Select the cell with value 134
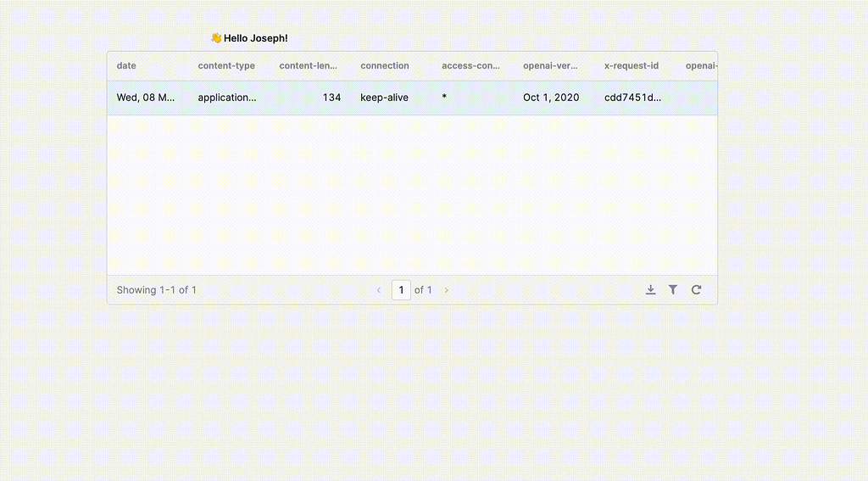Screen dimensions: 868x481 point(331,98)
